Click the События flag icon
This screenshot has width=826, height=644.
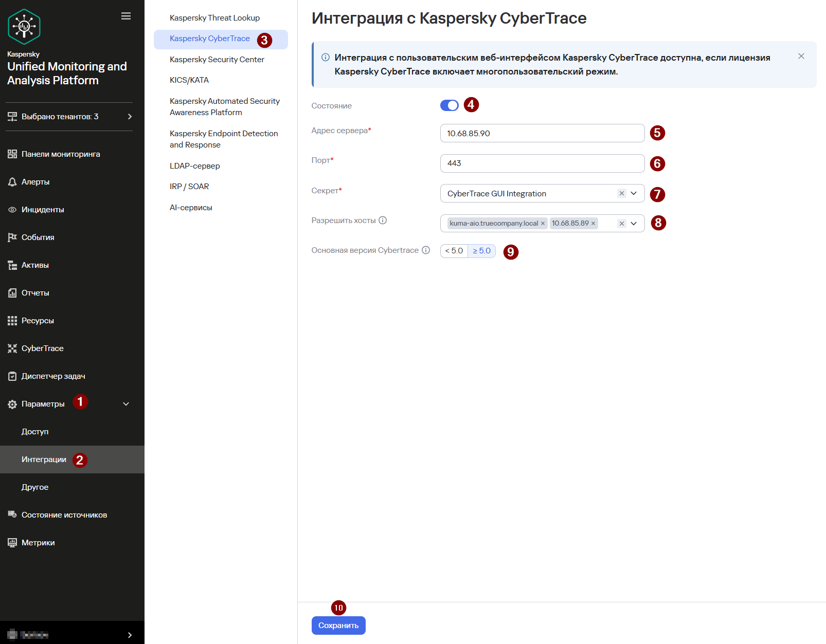(x=12, y=237)
